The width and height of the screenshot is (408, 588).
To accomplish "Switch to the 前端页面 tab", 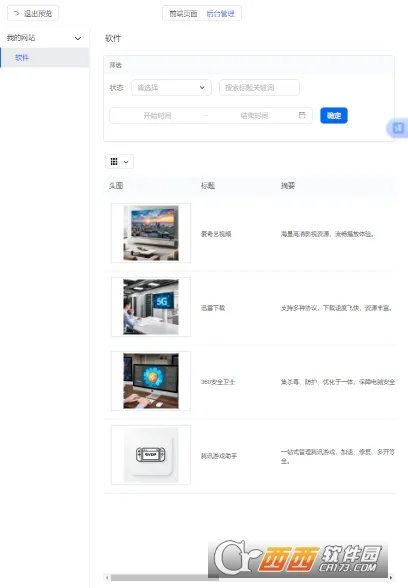I will coord(183,14).
